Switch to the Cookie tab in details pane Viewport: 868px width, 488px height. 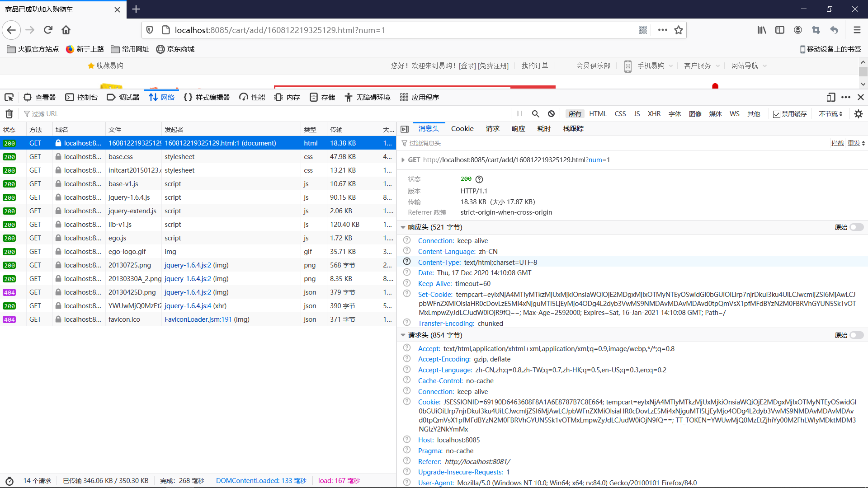point(462,129)
